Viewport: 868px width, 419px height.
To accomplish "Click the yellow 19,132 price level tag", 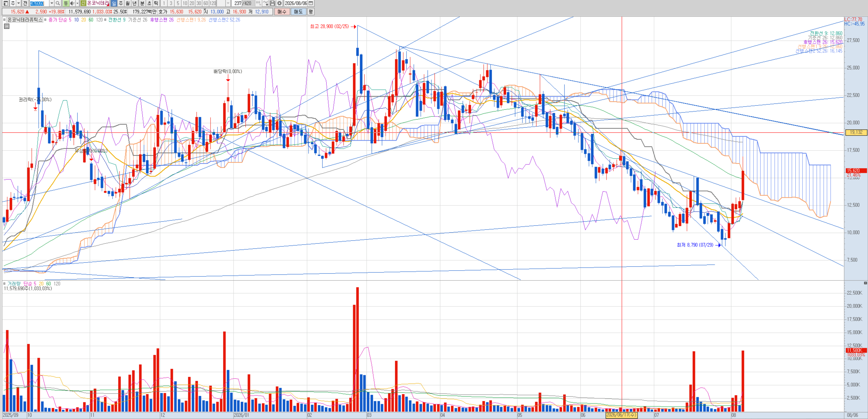I will pos(856,132).
